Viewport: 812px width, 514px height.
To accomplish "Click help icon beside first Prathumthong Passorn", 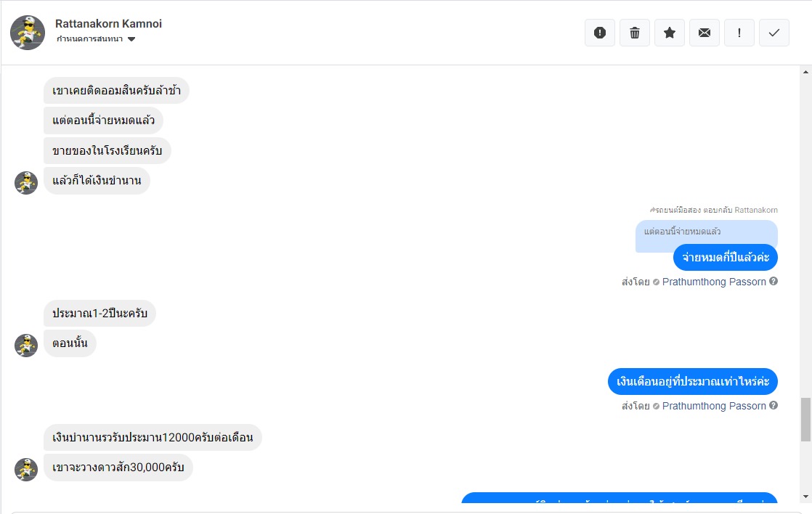I will [x=774, y=281].
